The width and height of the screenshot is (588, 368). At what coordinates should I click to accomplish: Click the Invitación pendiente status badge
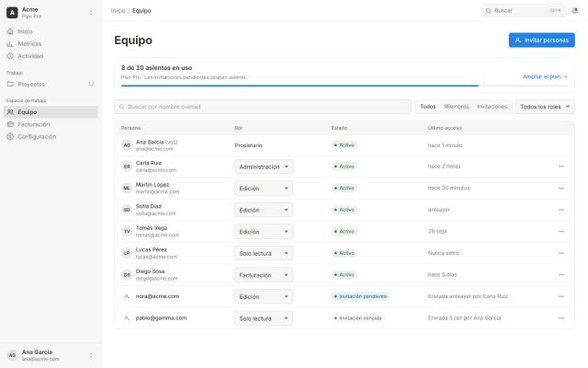click(360, 296)
